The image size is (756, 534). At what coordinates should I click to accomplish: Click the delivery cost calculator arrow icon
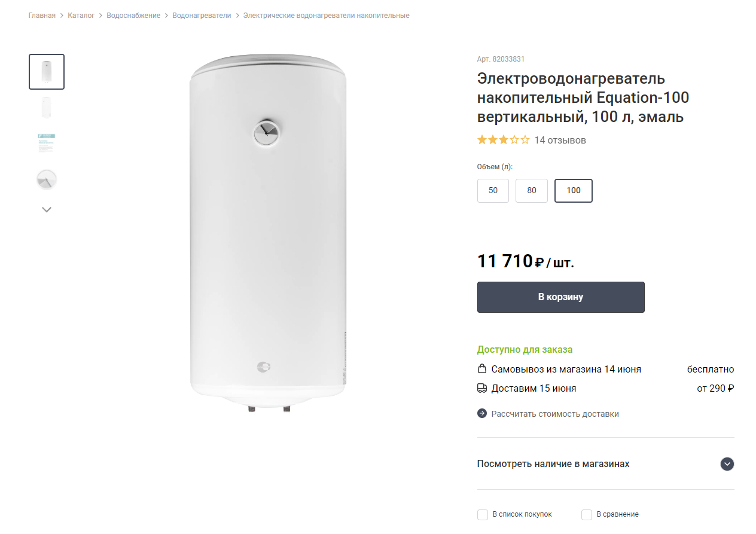click(x=482, y=414)
